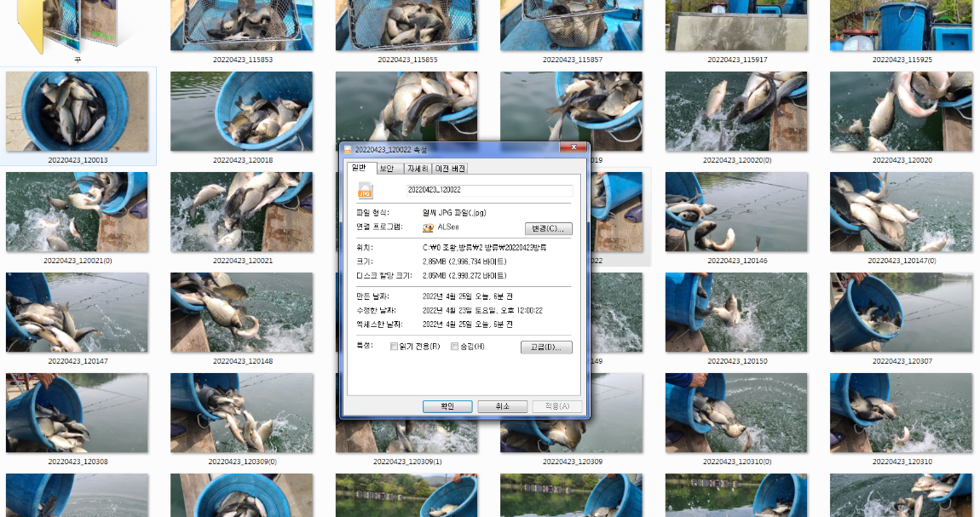Screen dimensions: 980x517
Task: Click the ALSee program icon
Action: pos(428,227)
